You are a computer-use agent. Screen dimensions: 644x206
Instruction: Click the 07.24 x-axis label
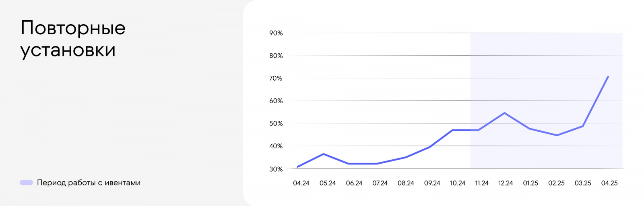tap(380, 183)
